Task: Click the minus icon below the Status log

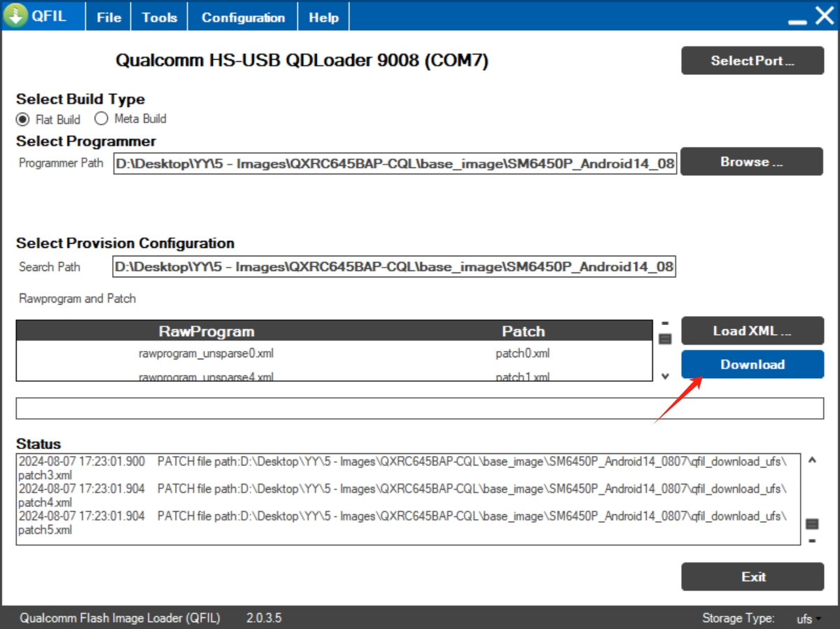Action: tap(812, 540)
